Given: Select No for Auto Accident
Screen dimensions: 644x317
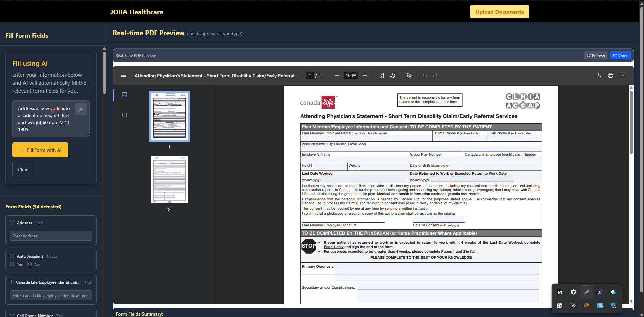Looking at the screenshot, I should coord(30,264).
